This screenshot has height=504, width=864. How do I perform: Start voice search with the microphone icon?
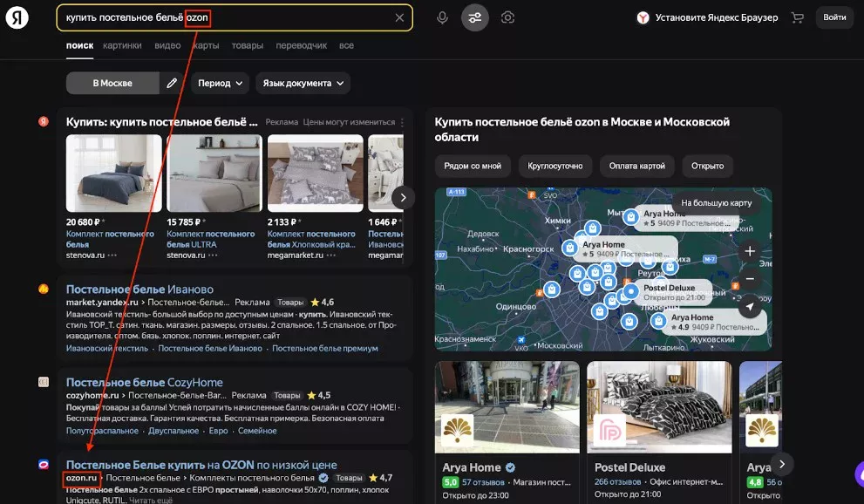point(442,17)
